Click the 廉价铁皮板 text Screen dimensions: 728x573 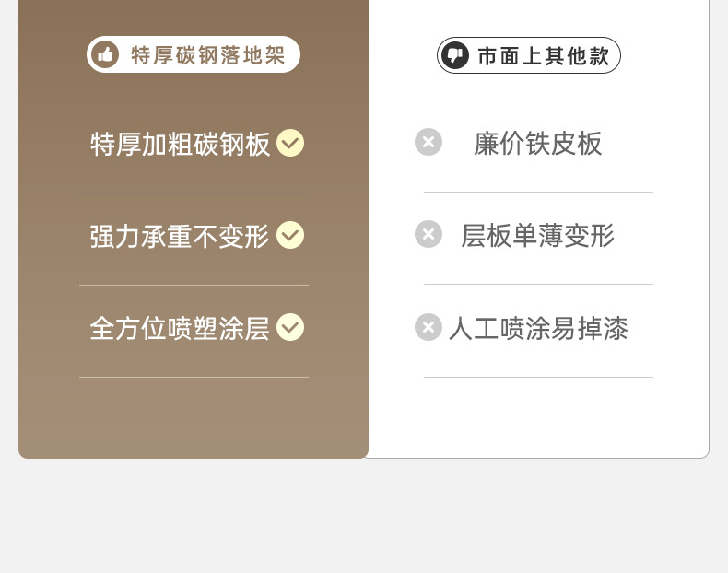point(538,144)
